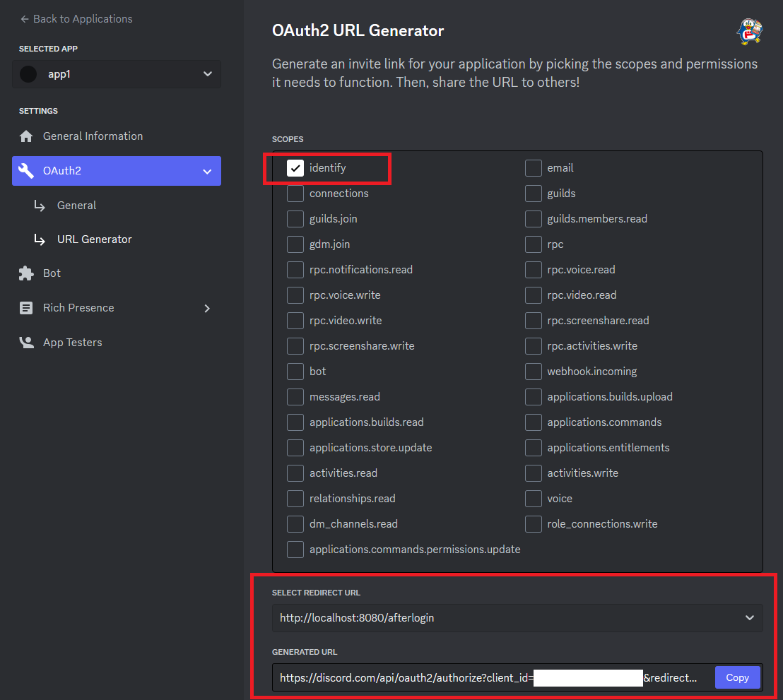Screen dimensions: 783x700
Task: Open the General page under OAuth2
Action: click(76, 205)
